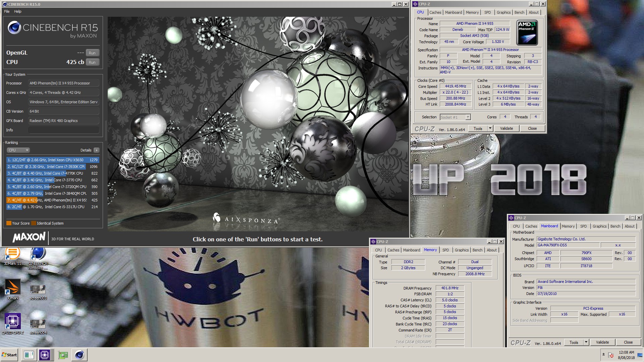Screen dimensions: 644x362
Task: Click the Cinebench R15 logo sphere
Action: tap(14, 28)
